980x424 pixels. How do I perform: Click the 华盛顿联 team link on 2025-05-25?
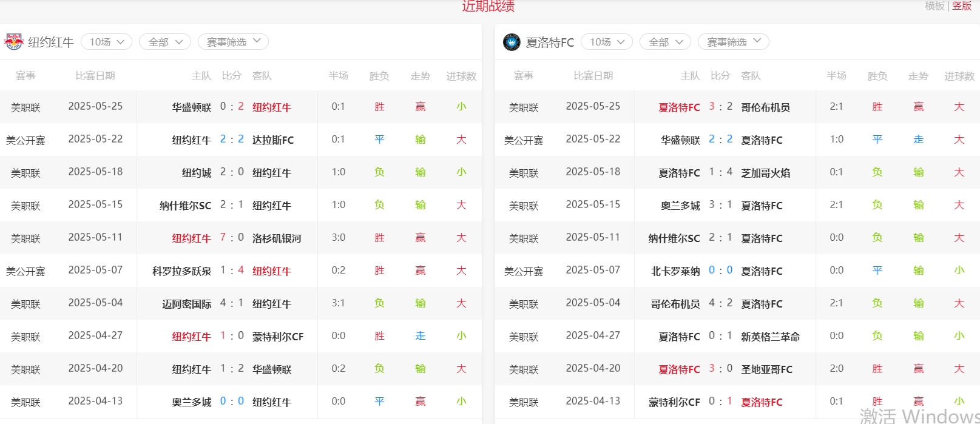(x=191, y=107)
